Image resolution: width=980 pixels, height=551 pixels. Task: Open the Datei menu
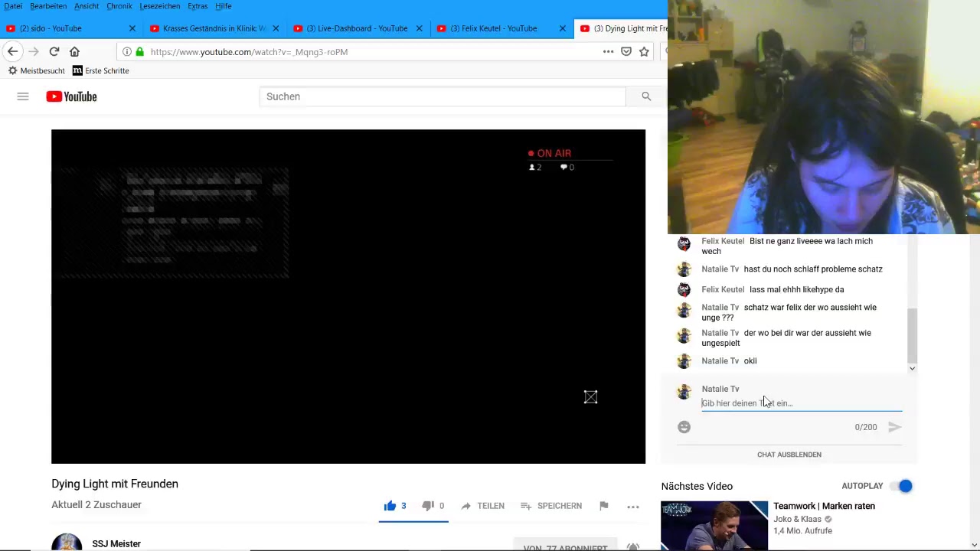pyautogui.click(x=13, y=6)
